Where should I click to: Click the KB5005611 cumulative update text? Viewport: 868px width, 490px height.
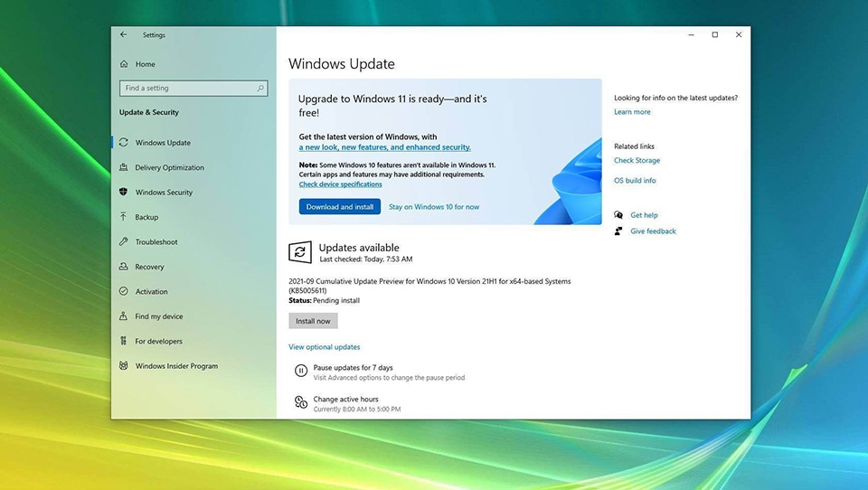click(x=429, y=286)
